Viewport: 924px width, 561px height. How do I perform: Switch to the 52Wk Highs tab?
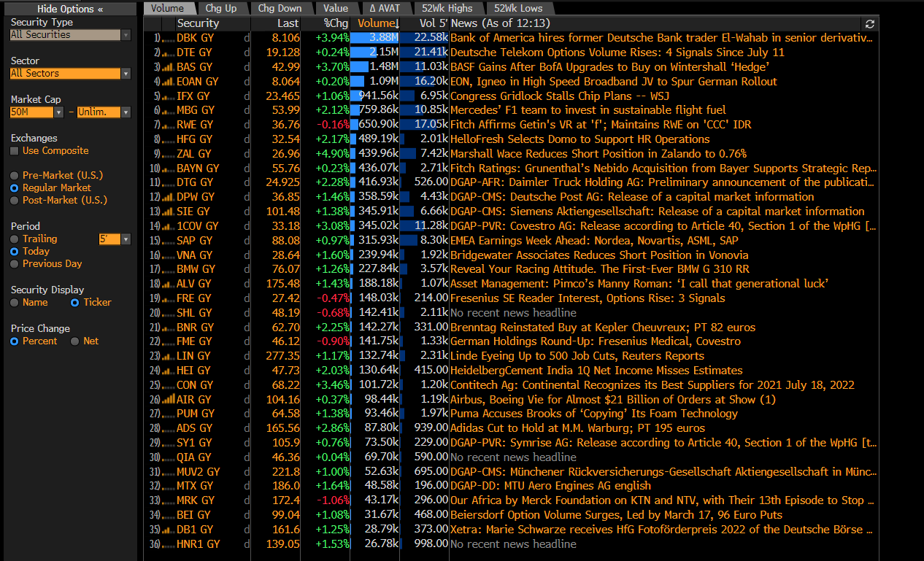pos(447,9)
